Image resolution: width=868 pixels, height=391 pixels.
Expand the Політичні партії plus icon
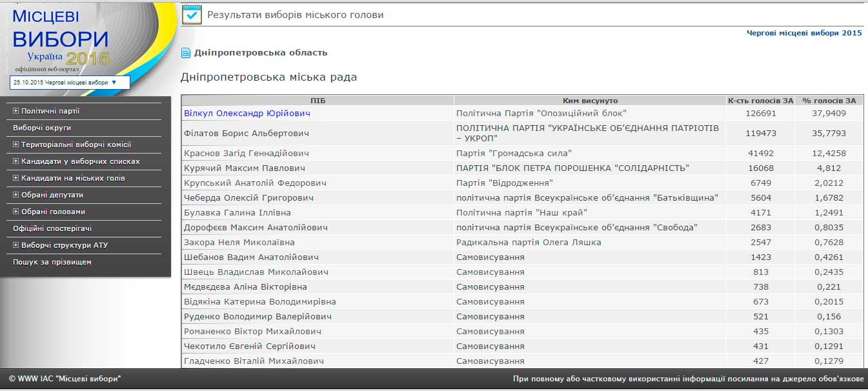coord(16,111)
